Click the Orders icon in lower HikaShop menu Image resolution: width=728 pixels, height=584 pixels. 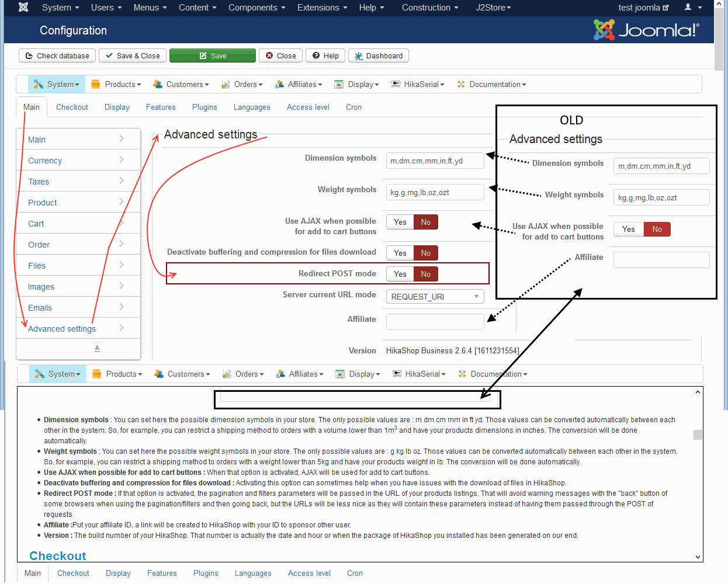(x=227, y=374)
